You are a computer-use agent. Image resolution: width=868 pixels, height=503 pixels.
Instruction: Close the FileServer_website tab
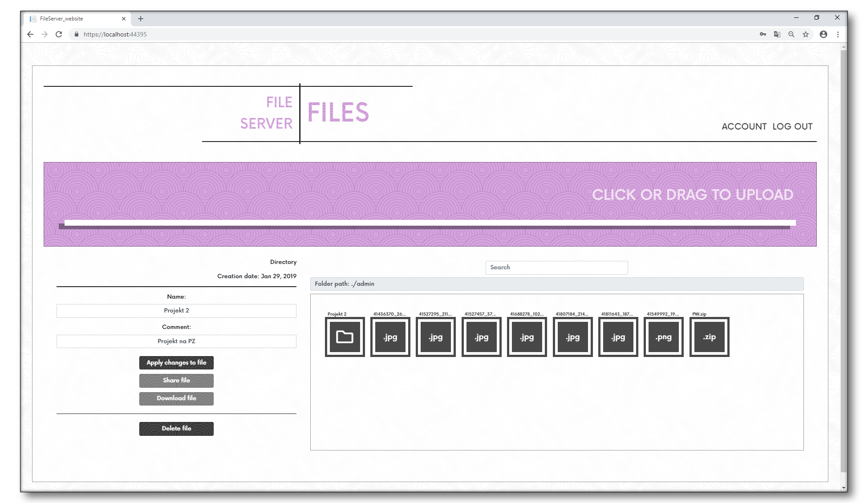(x=124, y=19)
